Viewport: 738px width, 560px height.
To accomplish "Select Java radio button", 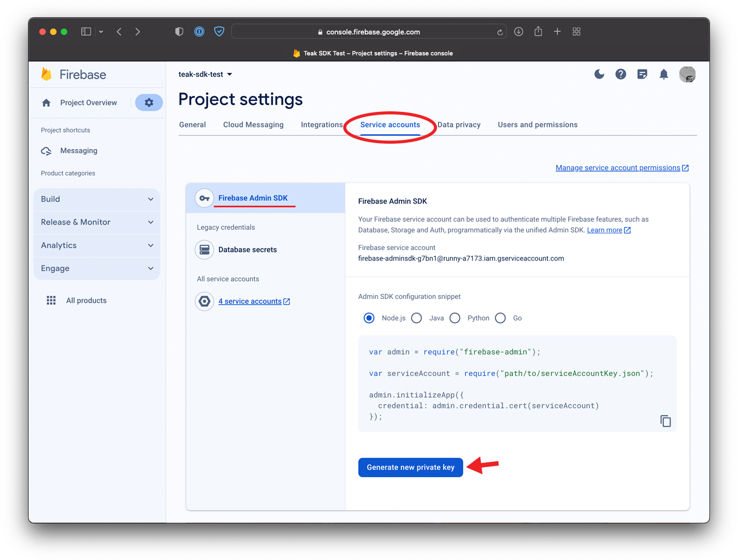I will (x=417, y=318).
